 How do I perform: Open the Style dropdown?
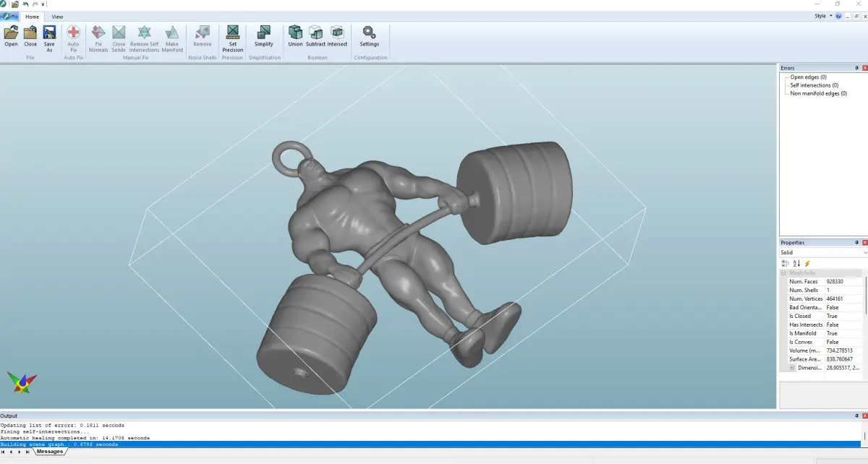pos(822,16)
